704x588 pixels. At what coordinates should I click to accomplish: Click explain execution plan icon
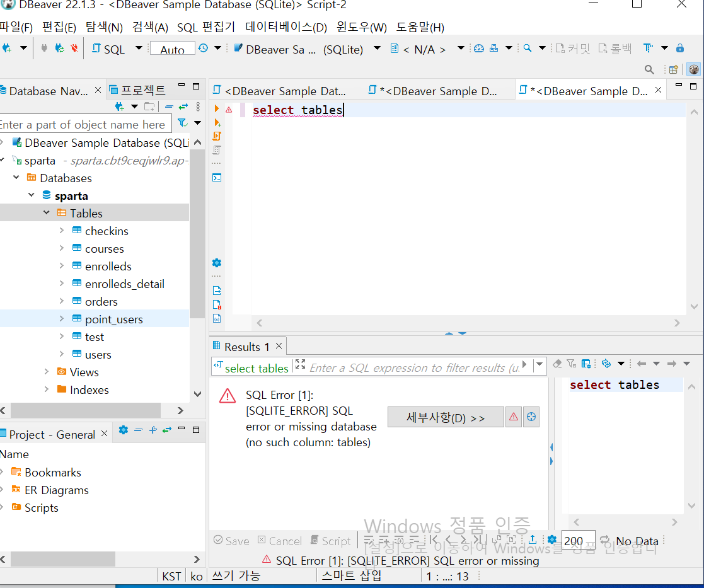(217, 150)
